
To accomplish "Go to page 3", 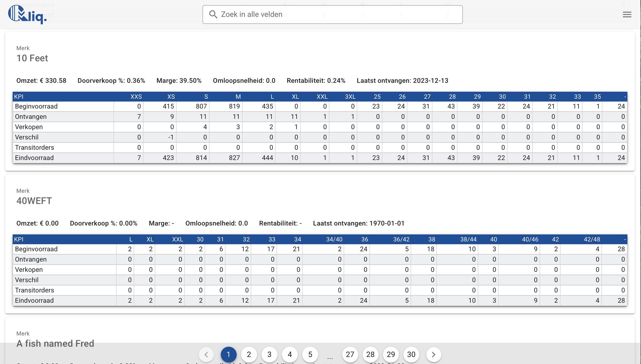I will click(269, 354).
